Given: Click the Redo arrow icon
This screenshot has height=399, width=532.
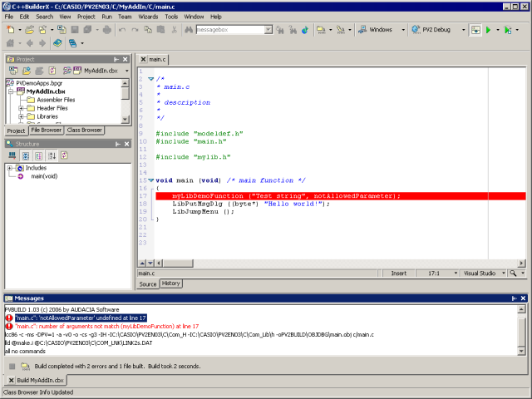Looking at the screenshot, I should pos(135,30).
